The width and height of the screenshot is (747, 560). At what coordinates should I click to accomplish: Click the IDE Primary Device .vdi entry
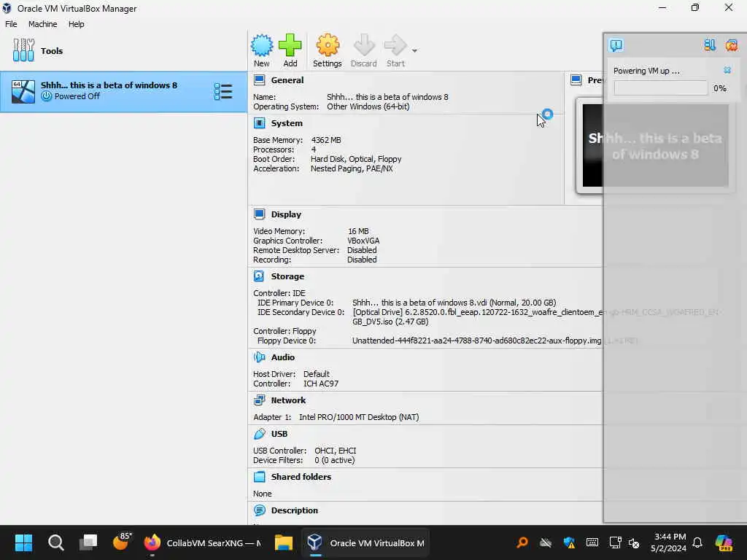click(x=454, y=303)
